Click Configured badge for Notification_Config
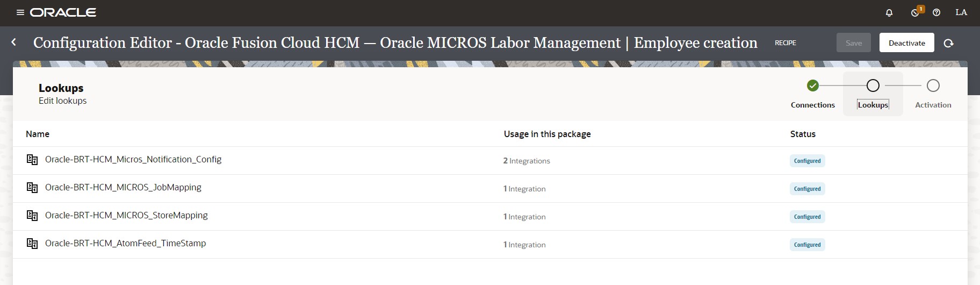The width and height of the screenshot is (980, 285). [x=807, y=161]
